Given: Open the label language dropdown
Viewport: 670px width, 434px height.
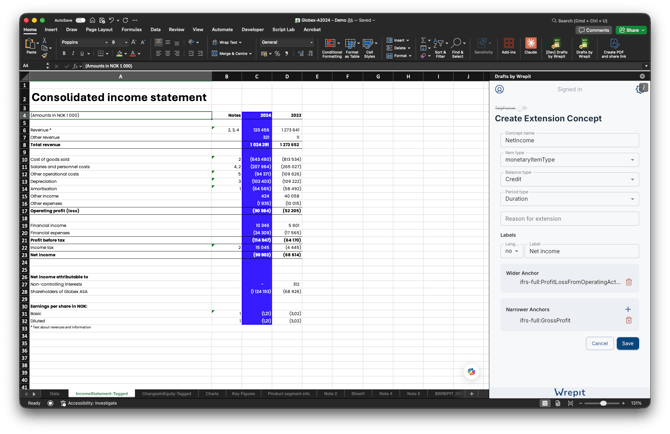Looking at the screenshot, I should (x=511, y=251).
